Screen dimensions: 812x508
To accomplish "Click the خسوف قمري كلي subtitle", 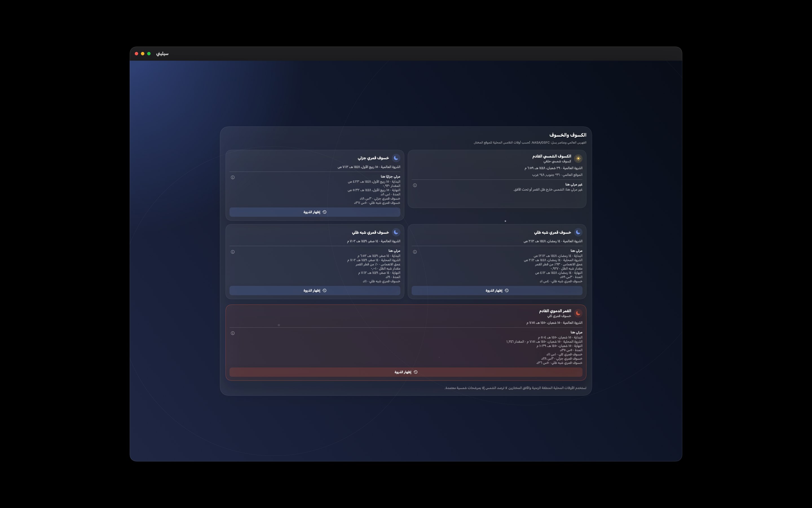I will coord(559,316).
